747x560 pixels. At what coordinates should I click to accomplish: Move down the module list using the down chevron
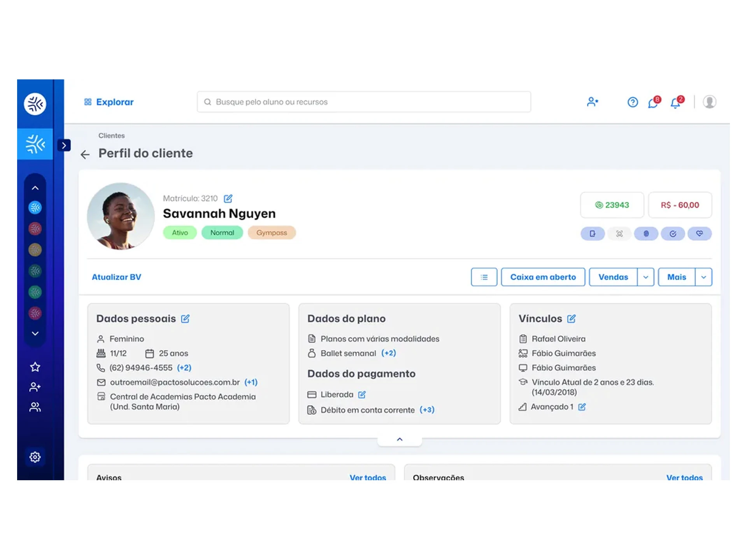point(35,334)
